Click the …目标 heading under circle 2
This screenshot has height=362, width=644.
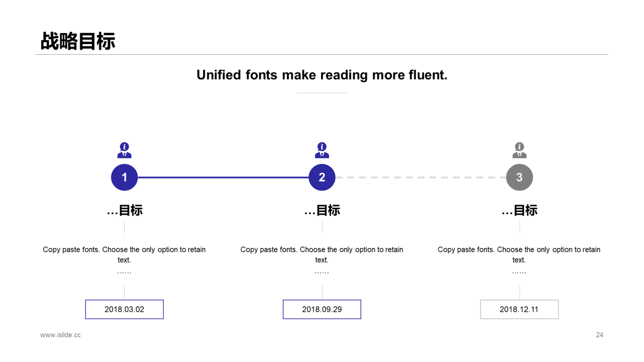click(x=322, y=210)
